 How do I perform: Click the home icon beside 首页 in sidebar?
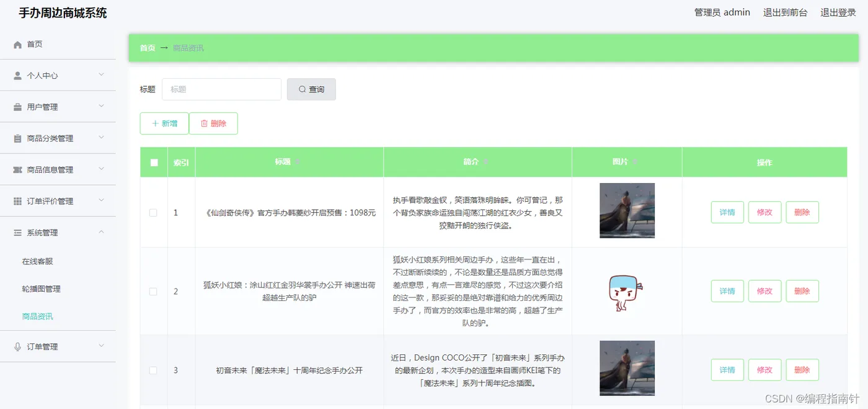pos(17,45)
